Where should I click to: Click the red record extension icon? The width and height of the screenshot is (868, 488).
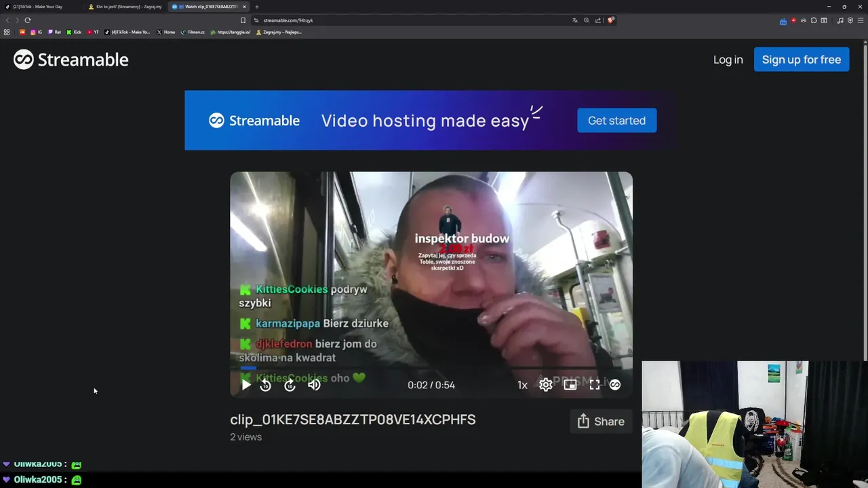tap(793, 20)
